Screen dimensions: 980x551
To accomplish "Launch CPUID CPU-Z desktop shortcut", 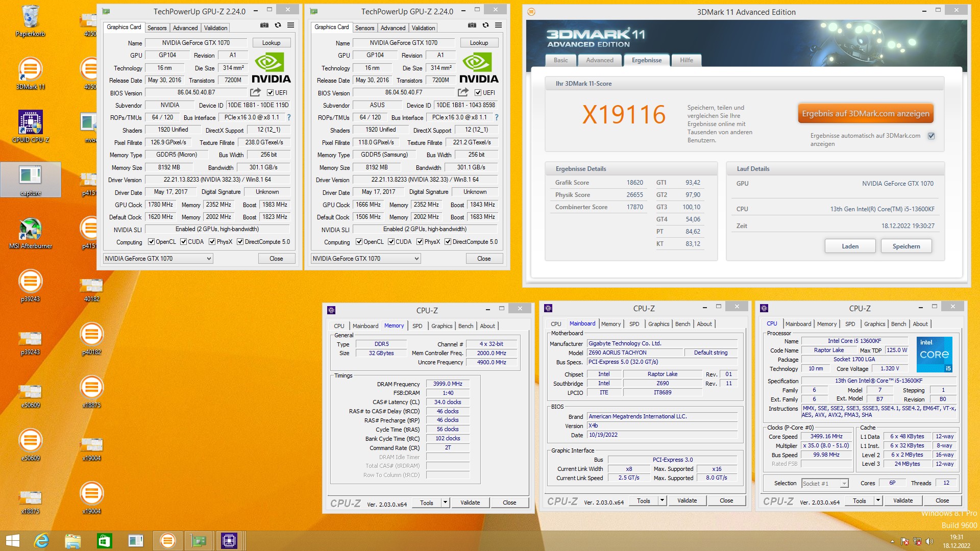I will 30,127.
